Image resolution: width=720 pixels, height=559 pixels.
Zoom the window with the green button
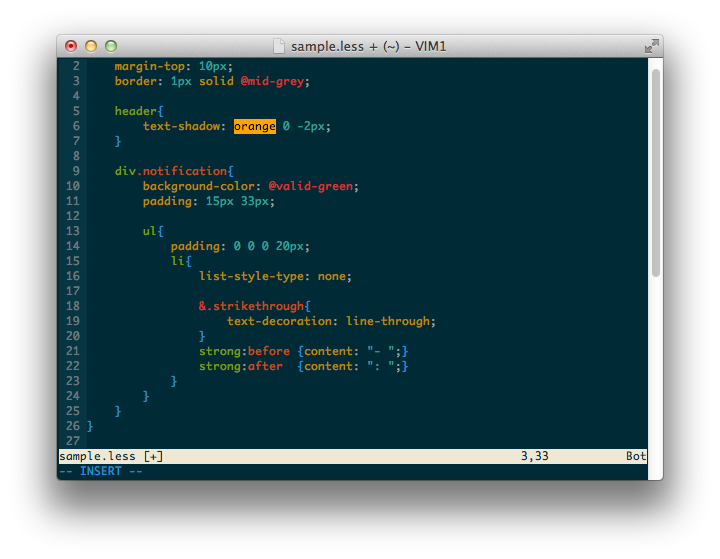pyautogui.click(x=111, y=46)
